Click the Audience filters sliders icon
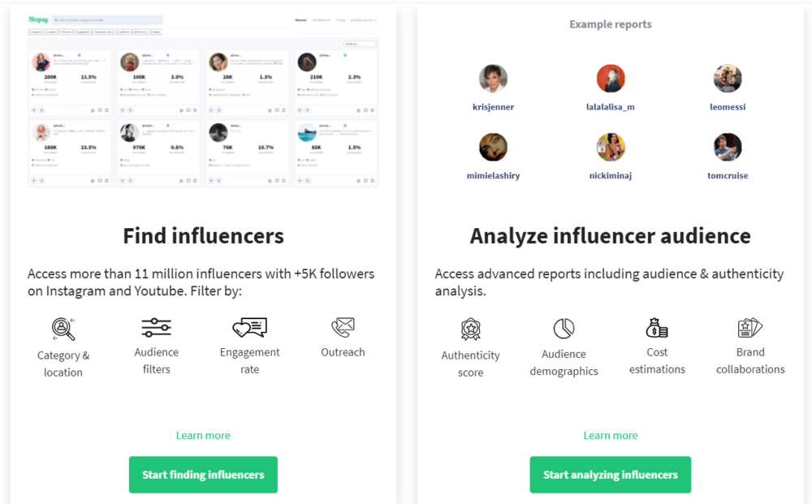 (157, 328)
